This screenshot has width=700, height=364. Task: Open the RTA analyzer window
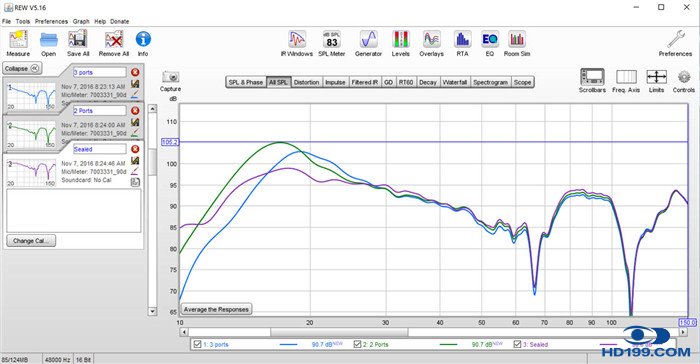[x=462, y=43]
